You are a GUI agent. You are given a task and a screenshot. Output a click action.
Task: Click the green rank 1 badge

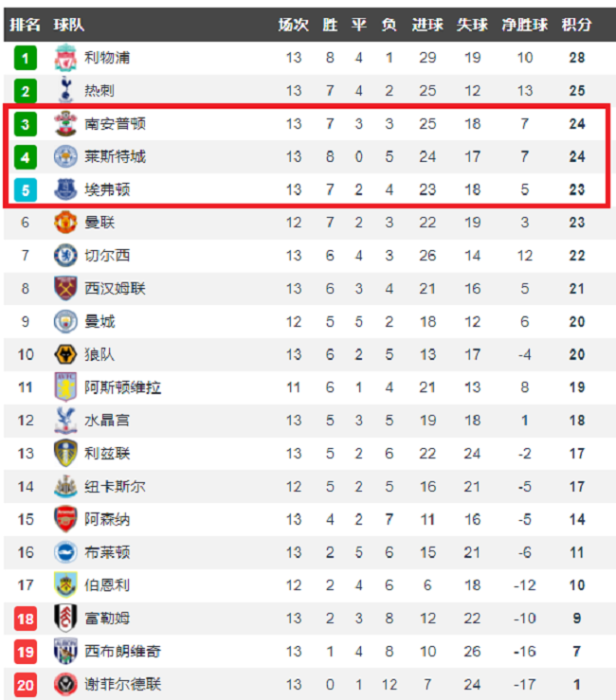26,58
